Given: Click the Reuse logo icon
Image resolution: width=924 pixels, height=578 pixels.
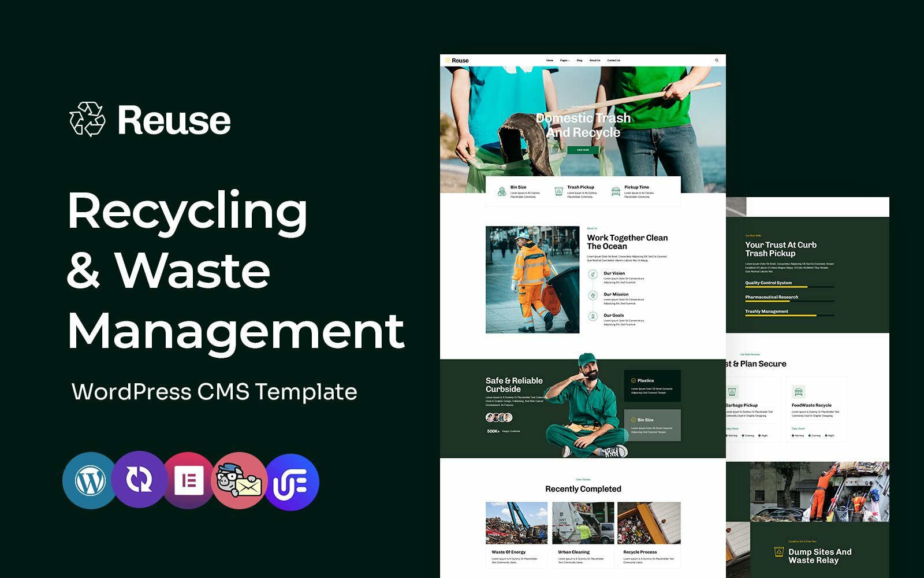Looking at the screenshot, I should point(448,60).
